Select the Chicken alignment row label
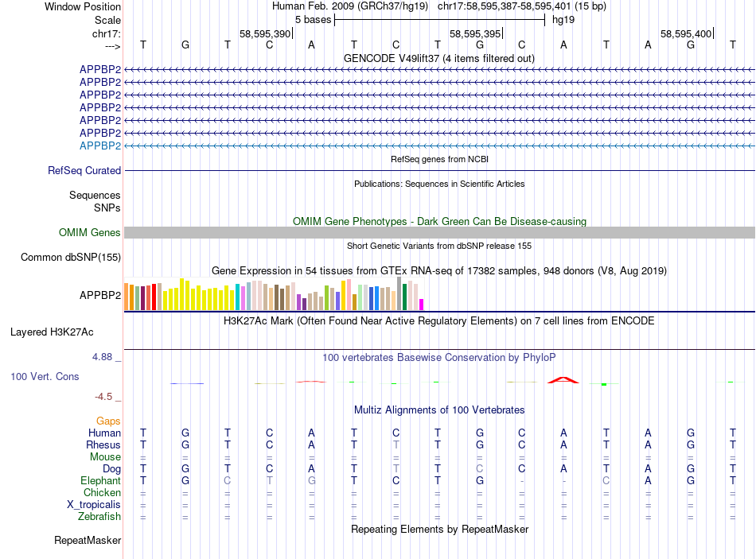Viewport: 756px width, 559px height. [102, 492]
